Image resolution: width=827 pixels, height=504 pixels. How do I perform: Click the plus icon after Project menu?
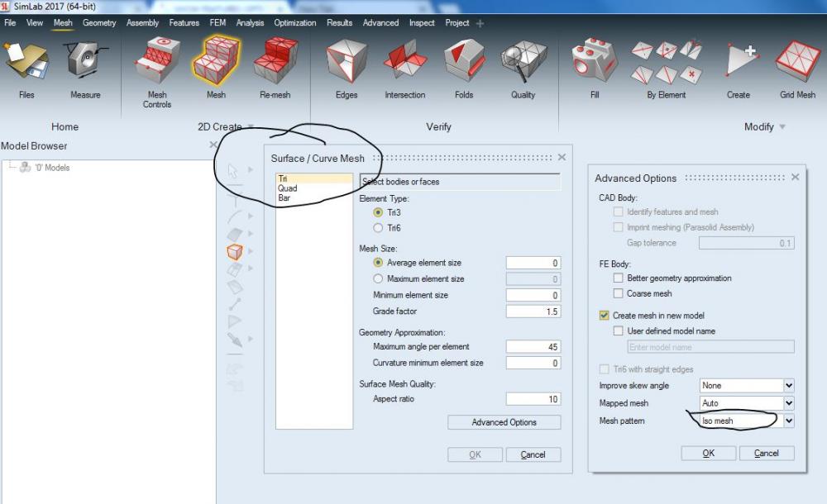(480, 23)
